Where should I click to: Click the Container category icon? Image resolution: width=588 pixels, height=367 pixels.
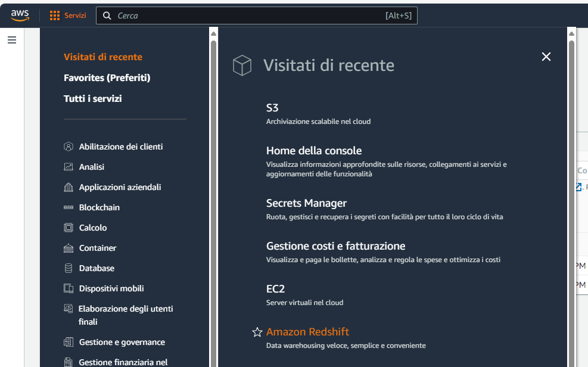pyautogui.click(x=69, y=248)
